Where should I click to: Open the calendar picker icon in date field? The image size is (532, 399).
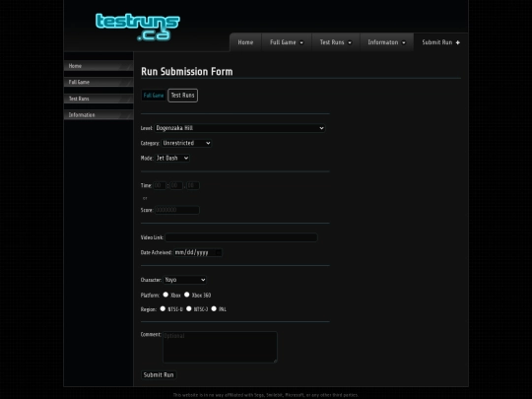pos(218,252)
